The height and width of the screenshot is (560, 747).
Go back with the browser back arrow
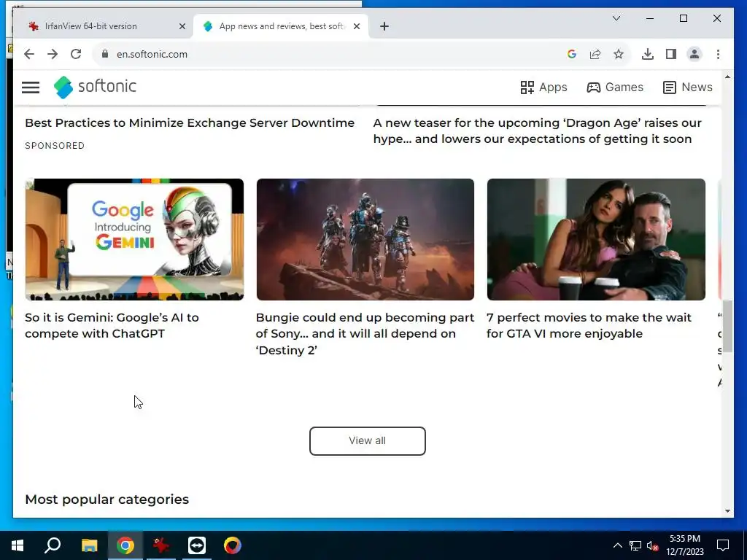(x=29, y=54)
